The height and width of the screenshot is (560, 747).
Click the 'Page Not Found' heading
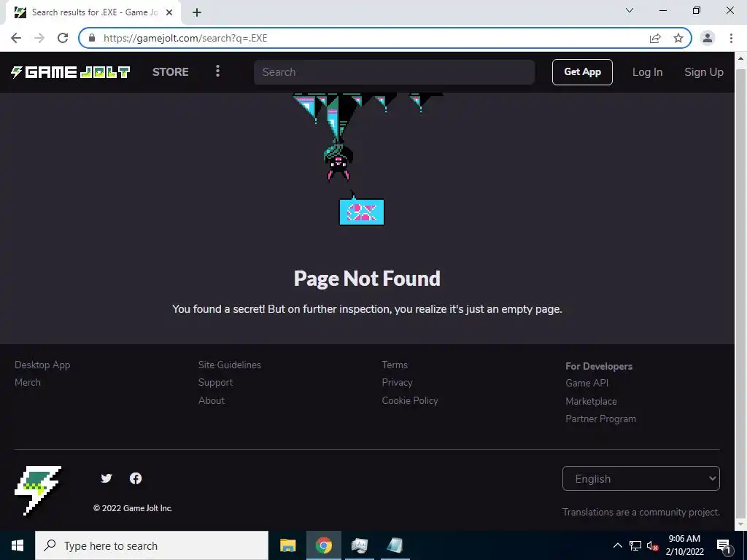[367, 279]
